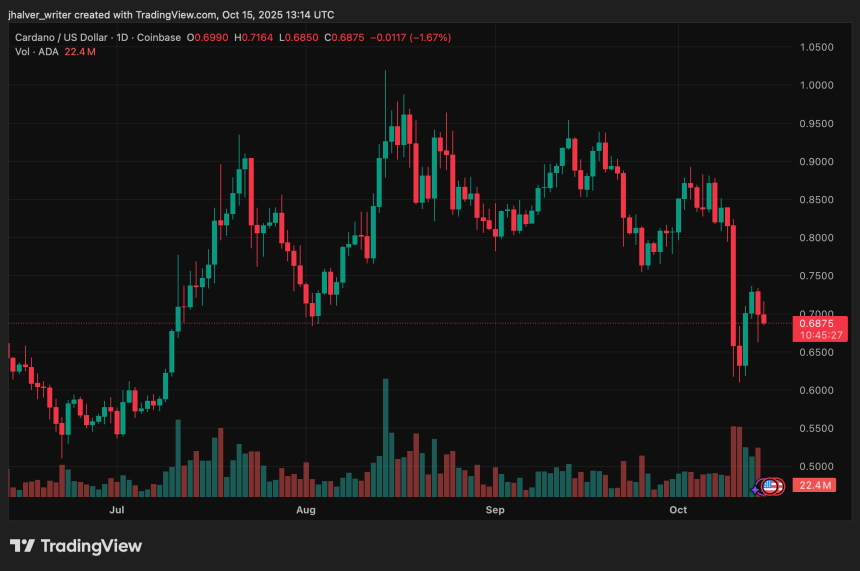Click the purple star event marker
Screen dimensions: 860x571
click(756, 489)
